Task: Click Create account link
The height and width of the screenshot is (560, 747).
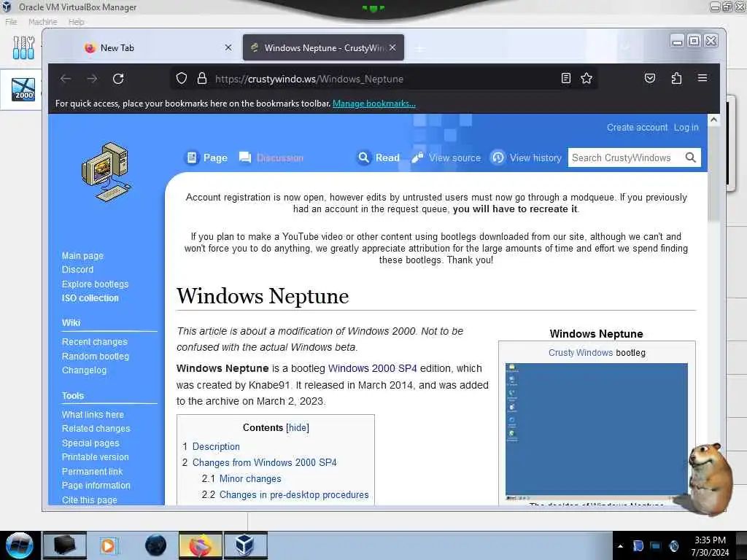Action: click(637, 128)
